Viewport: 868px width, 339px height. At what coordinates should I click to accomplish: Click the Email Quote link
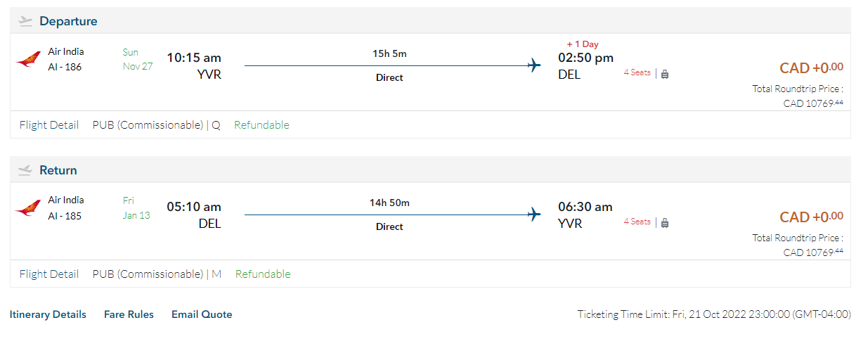(x=202, y=314)
